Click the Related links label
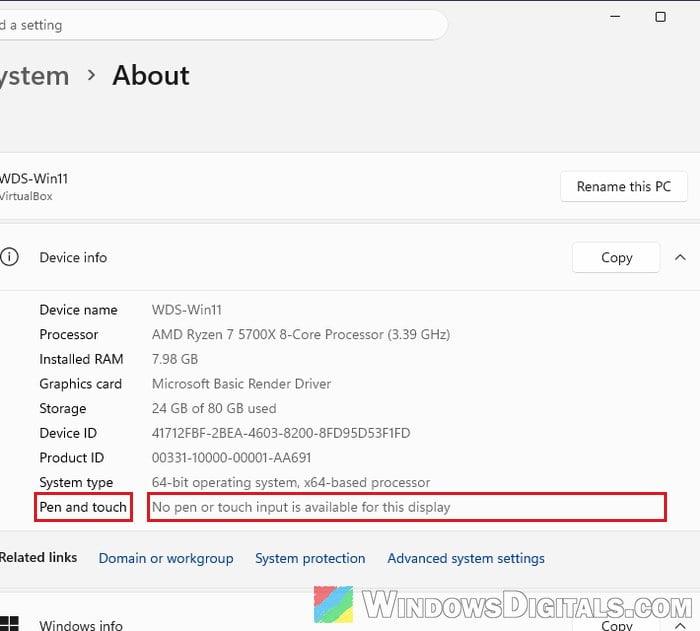The height and width of the screenshot is (631, 700). pyautogui.click(x=38, y=557)
